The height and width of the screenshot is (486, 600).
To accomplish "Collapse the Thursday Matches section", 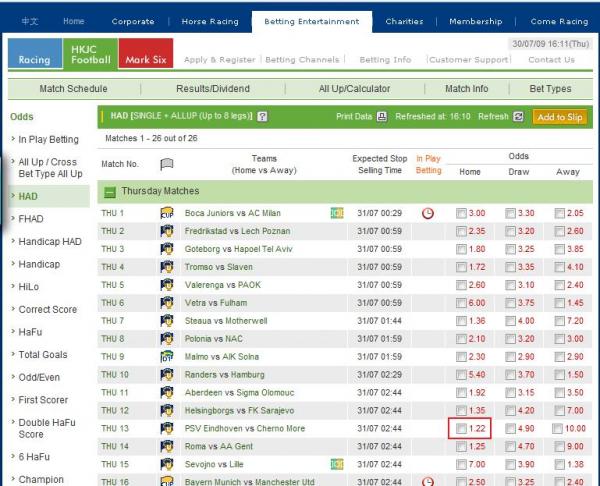I will pos(110,191).
